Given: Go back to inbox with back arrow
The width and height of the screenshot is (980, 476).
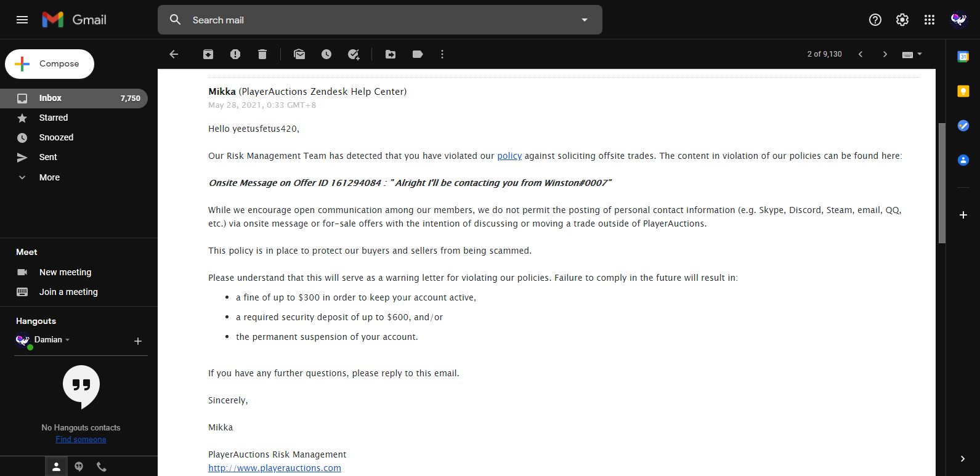Looking at the screenshot, I should point(174,54).
